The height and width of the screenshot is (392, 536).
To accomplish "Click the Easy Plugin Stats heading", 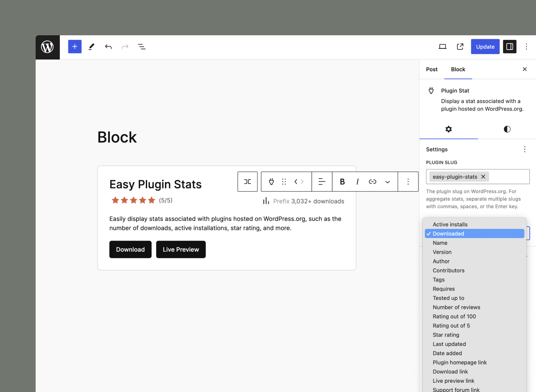I will (156, 185).
